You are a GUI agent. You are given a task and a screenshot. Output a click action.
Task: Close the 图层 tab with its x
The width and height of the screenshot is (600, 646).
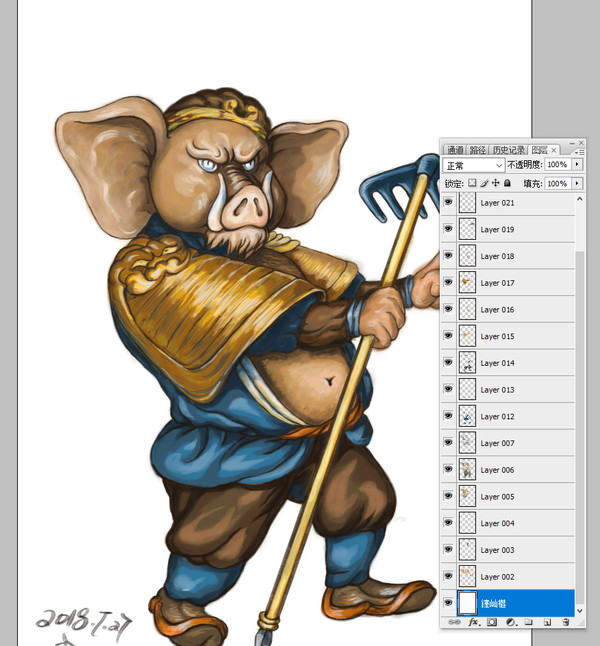554,150
